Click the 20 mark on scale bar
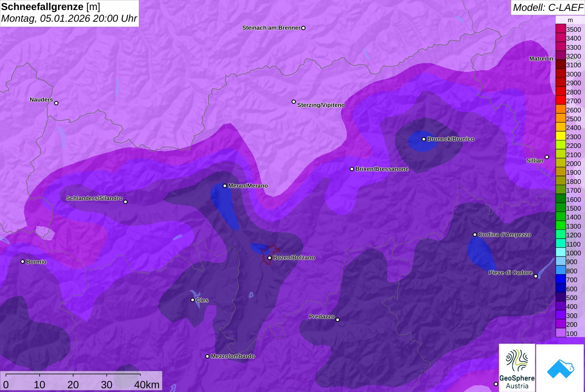This screenshot has height=392, width=585. click(73, 385)
